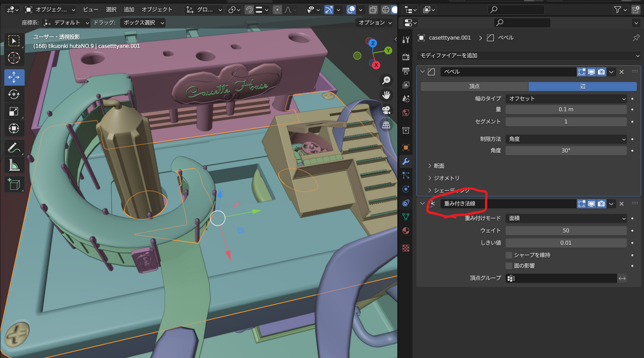Open the 幅のタイプ オフセット dropdown
Screen dimensions: 644x358
tap(566, 99)
